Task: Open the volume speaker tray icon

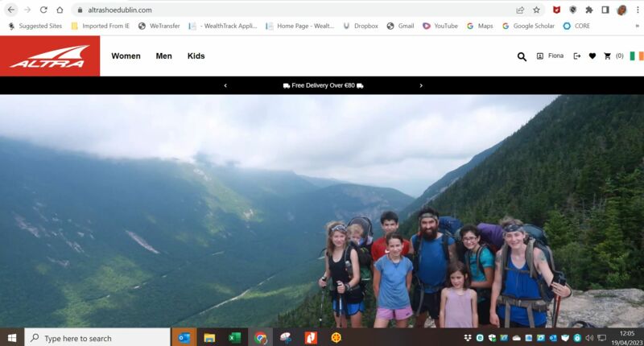Action: (589, 338)
